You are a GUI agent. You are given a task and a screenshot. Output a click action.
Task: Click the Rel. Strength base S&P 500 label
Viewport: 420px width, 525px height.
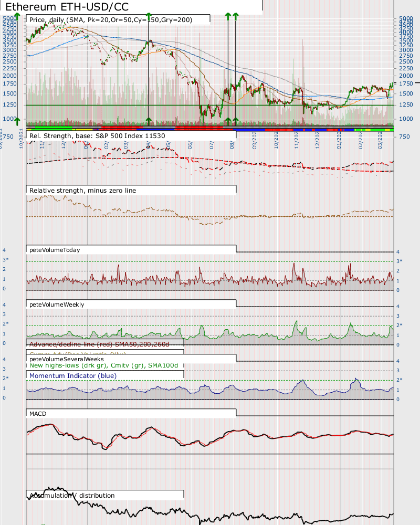97,136
